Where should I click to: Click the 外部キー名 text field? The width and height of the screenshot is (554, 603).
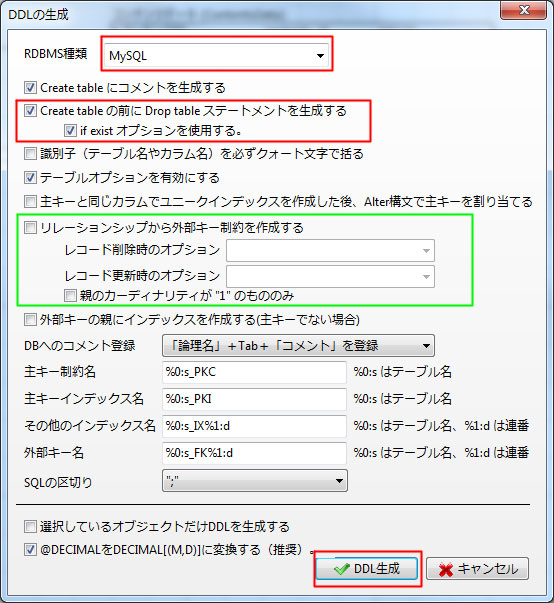(254, 453)
